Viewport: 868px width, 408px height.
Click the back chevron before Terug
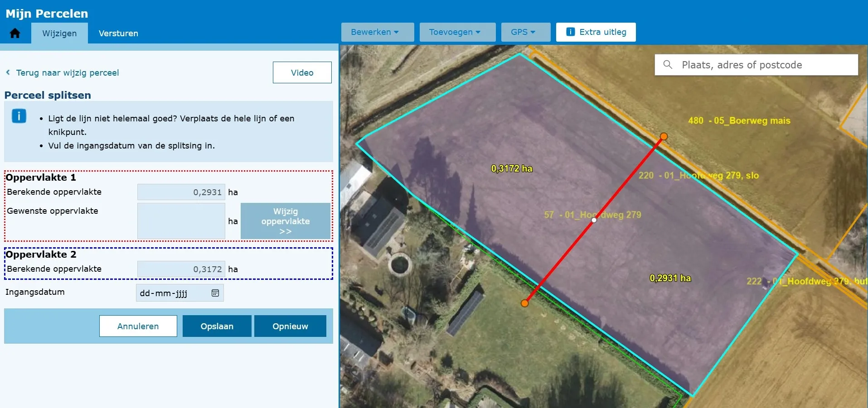[8, 72]
